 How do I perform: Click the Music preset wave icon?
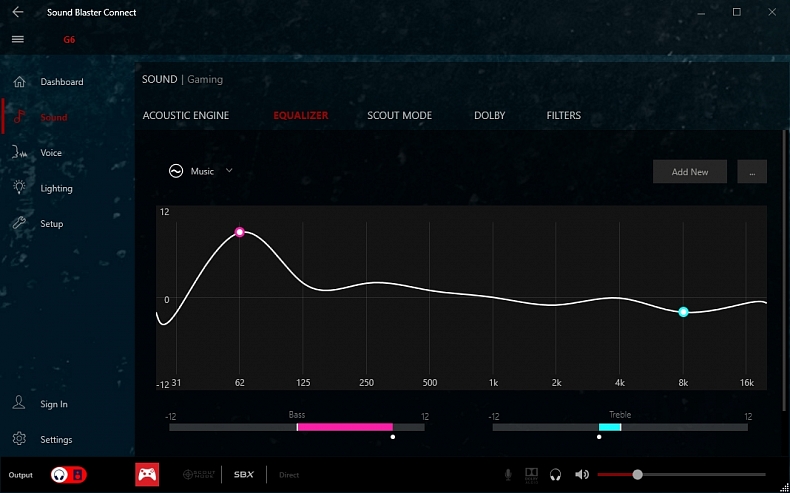(175, 171)
